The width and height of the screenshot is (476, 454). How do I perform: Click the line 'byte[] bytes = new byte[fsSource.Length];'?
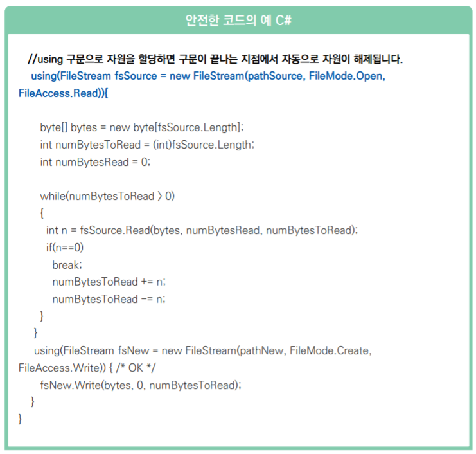[x=142, y=127]
